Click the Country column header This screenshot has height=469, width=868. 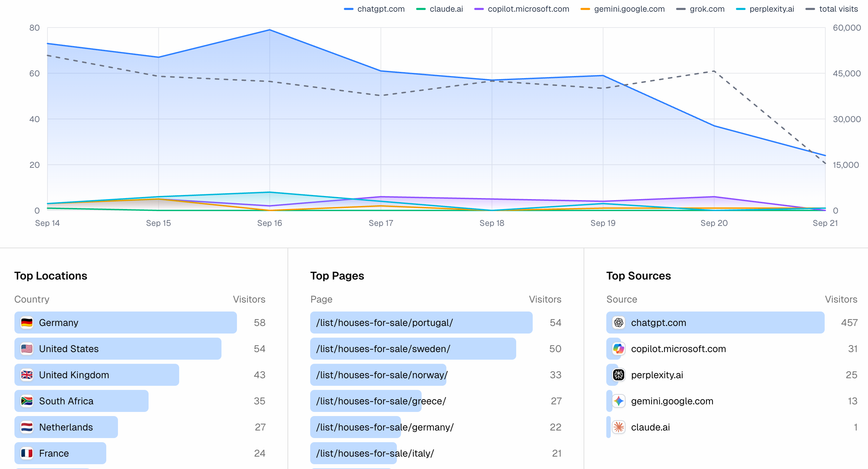pos(32,299)
